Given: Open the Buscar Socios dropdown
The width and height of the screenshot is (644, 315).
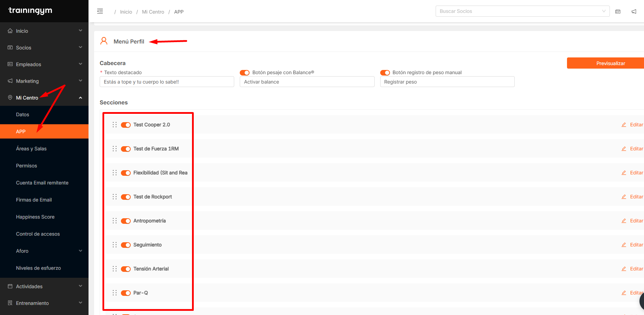Looking at the screenshot, I should coord(522,11).
